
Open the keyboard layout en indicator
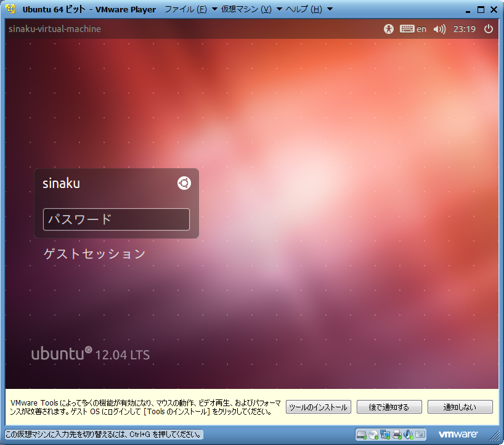(413, 29)
